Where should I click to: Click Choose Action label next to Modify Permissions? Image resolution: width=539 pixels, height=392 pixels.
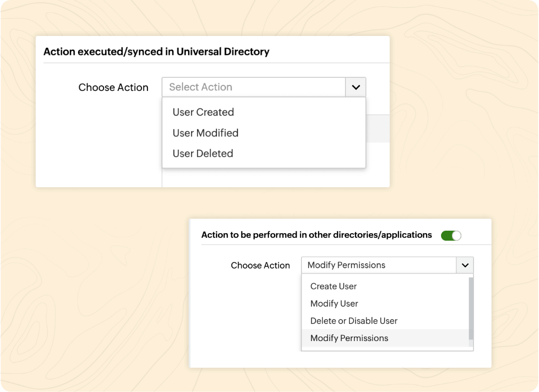coord(260,266)
